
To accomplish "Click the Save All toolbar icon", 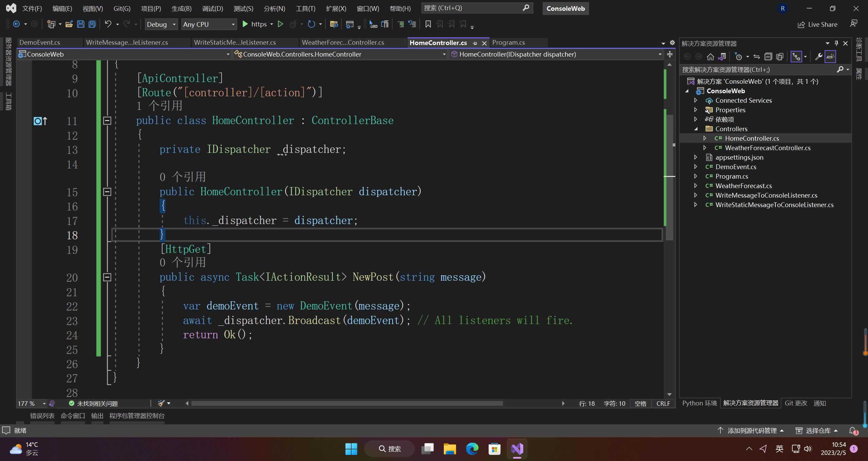I will click(92, 24).
